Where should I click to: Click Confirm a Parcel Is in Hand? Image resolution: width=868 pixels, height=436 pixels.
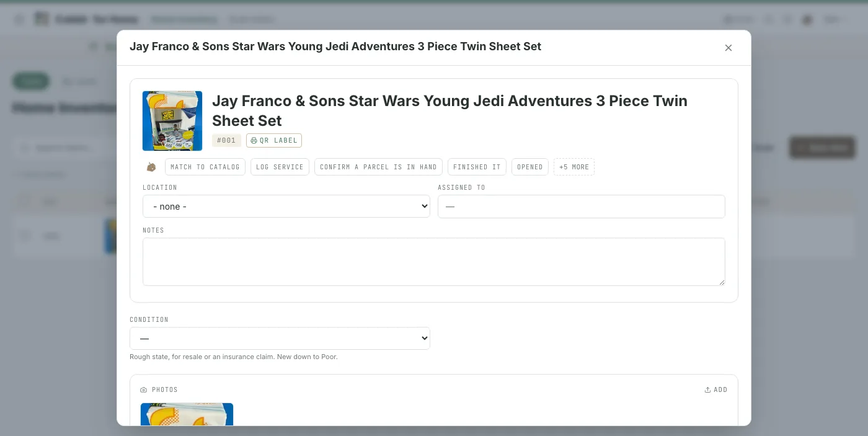pyautogui.click(x=378, y=167)
